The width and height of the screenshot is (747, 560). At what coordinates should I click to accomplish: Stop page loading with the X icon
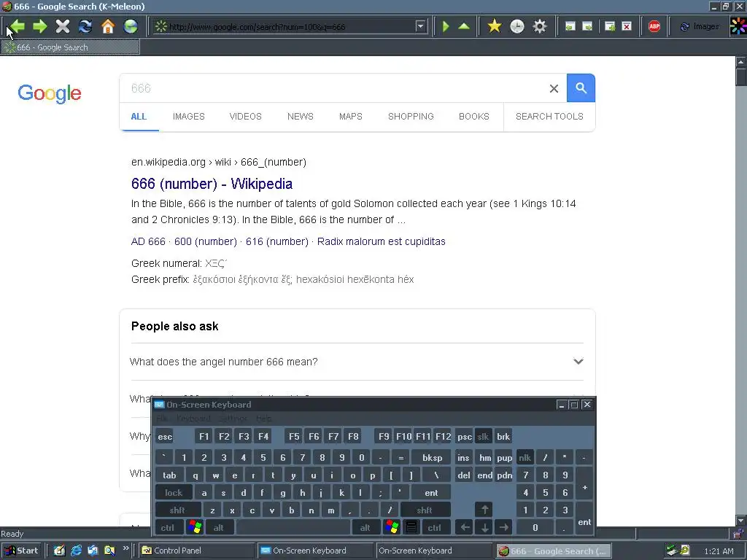(63, 26)
